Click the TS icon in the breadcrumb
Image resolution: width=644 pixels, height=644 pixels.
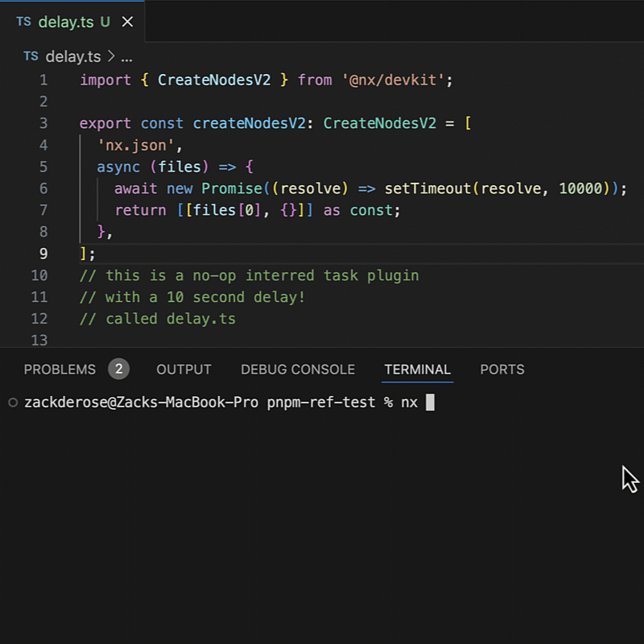pyautogui.click(x=31, y=56)
